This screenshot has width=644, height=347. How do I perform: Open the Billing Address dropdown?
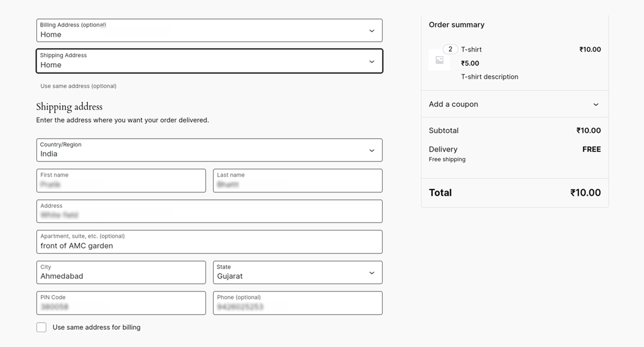click(209, 30)
